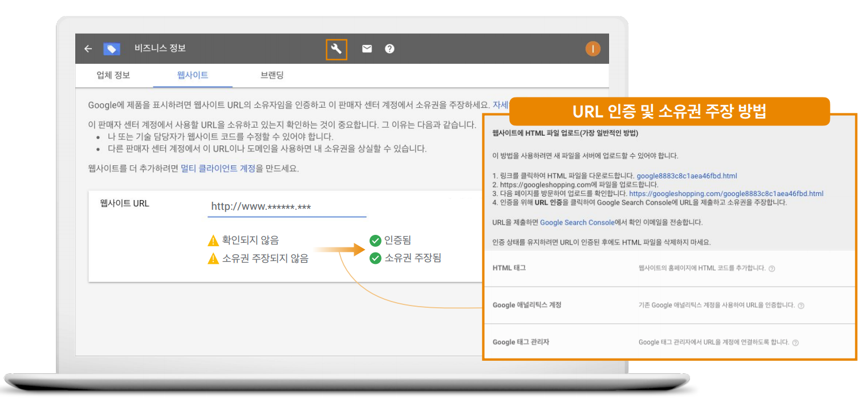Expand the Google 태그 관리자 method
The image size is (868, 399).
670,343
